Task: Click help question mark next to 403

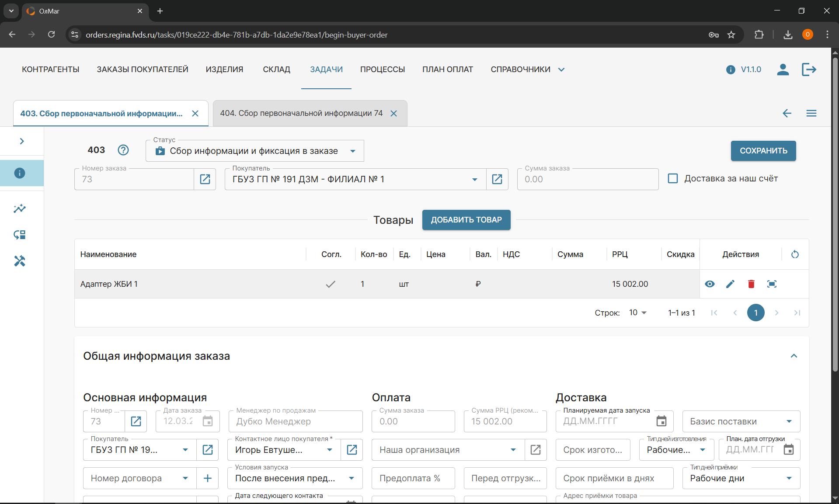Action: click(x=123, y=150)
